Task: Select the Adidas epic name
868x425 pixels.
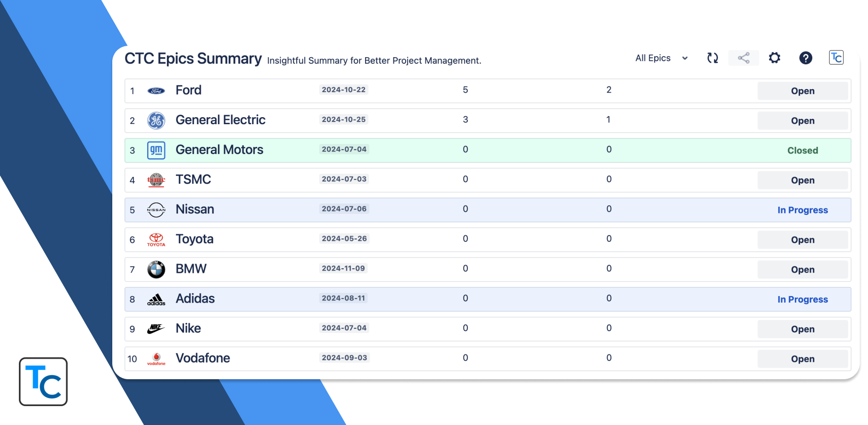Action: point(195,298)
